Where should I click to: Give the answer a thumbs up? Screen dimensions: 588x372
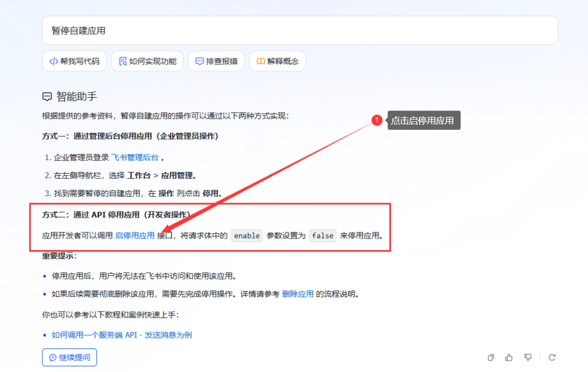point(509,357)
